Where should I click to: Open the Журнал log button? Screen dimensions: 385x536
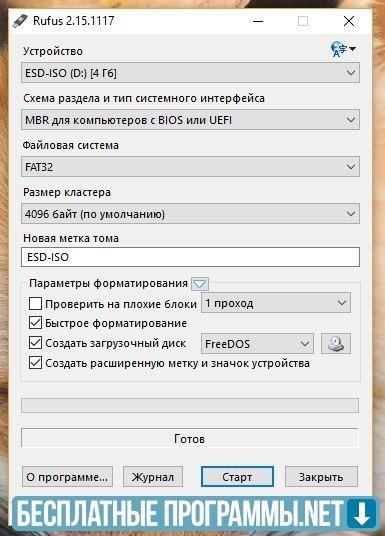pos(153,477)
